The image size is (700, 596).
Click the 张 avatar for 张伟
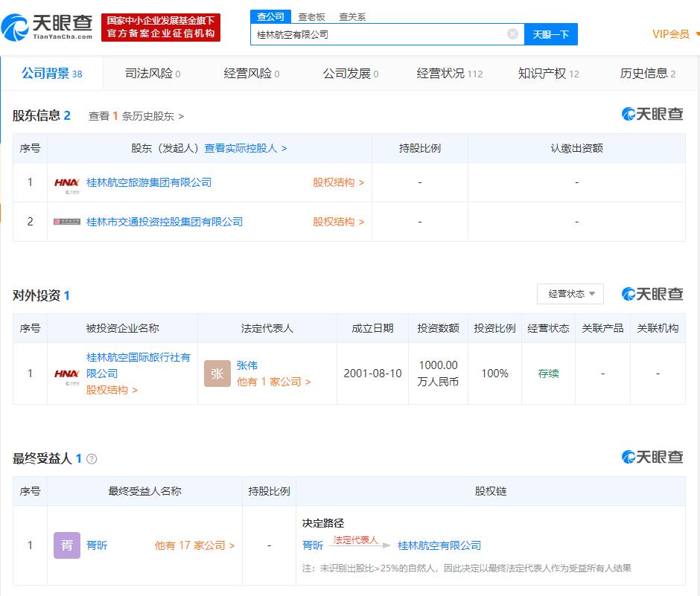click(x=217, y=374)
